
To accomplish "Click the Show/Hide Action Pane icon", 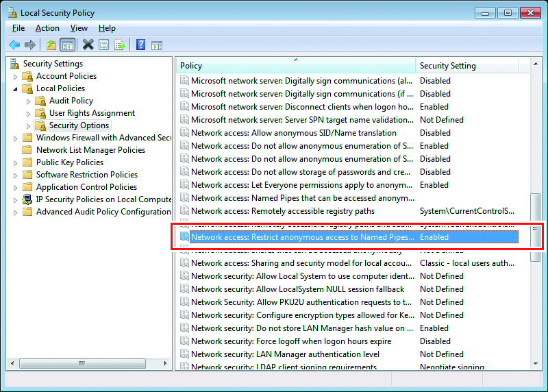I will 157,45.
